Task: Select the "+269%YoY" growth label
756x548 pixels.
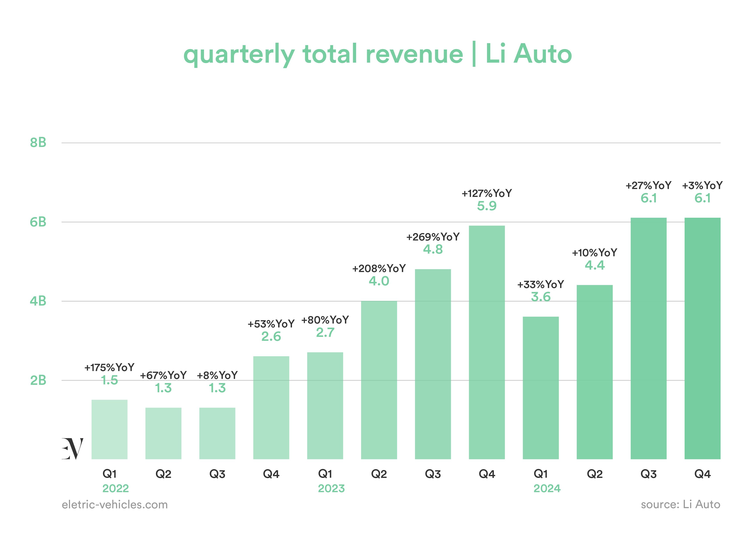Action: pyautogui.click(x=433, y=237)
